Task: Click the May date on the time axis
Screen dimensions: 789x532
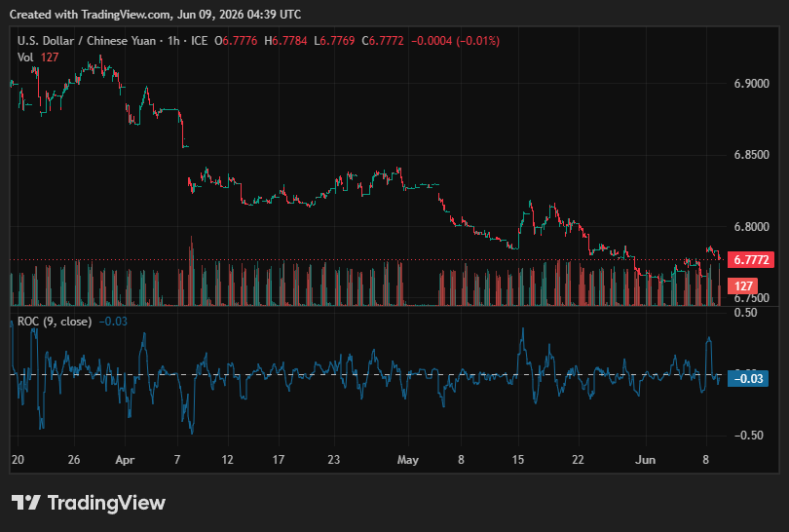Action: tap(407, 460)
